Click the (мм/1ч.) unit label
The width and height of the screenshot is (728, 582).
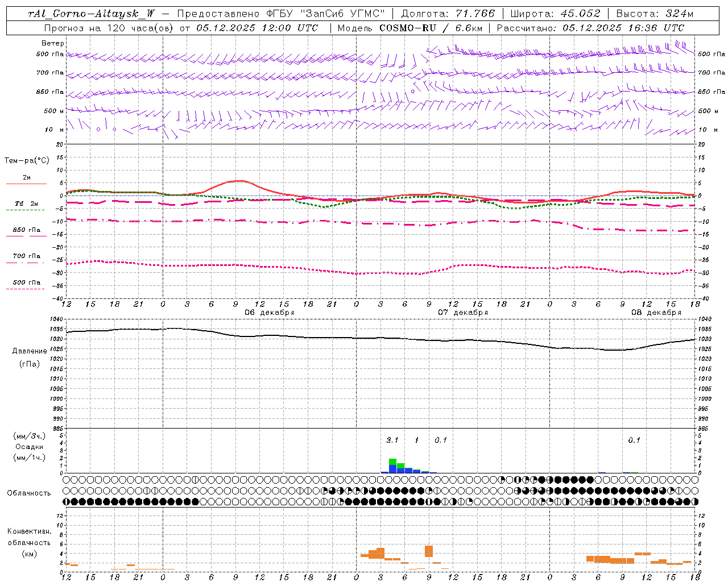(x=30, y=458)
